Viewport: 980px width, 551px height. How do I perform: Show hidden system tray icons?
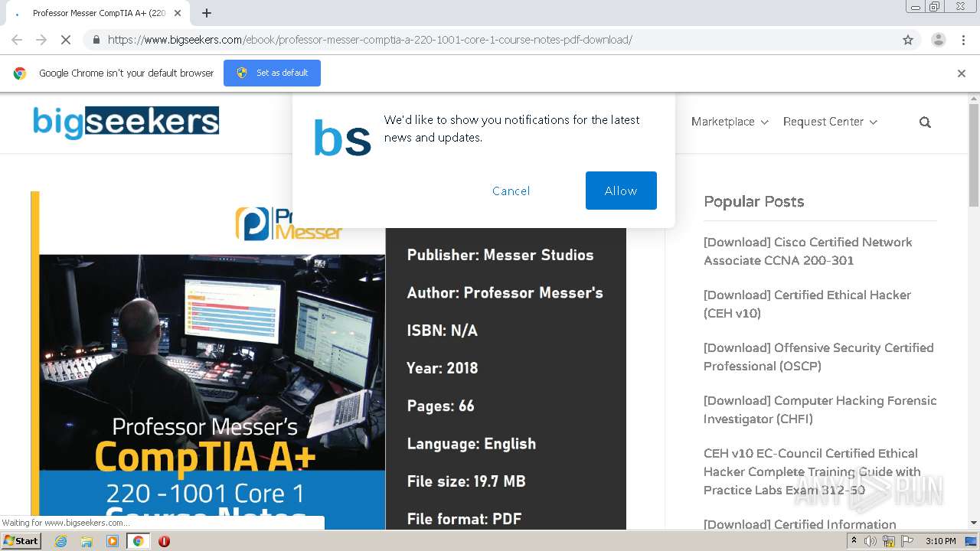pos(854,541)
